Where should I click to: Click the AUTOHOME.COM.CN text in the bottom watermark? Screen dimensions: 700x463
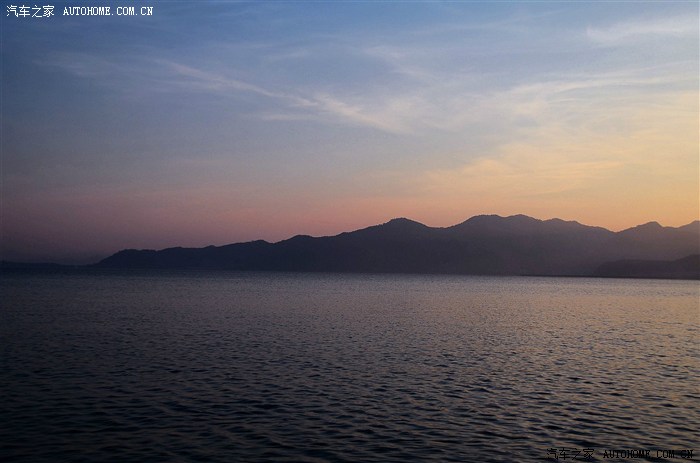click(647, 454)
